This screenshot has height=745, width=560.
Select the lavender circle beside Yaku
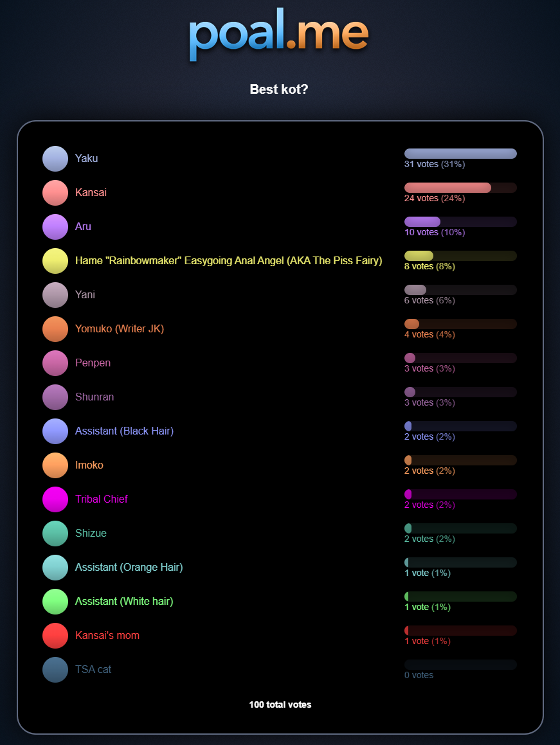(x=55, y=159)
